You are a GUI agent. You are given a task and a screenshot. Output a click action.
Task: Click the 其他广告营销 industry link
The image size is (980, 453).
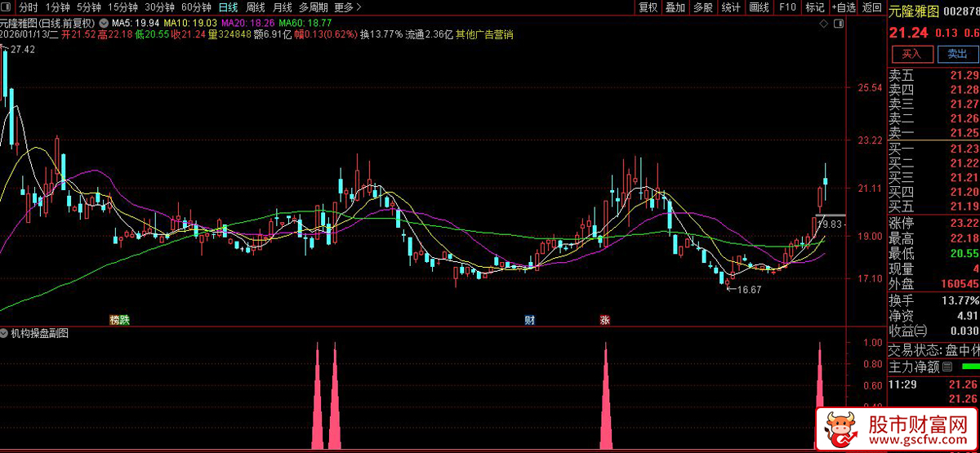(484, 34)
